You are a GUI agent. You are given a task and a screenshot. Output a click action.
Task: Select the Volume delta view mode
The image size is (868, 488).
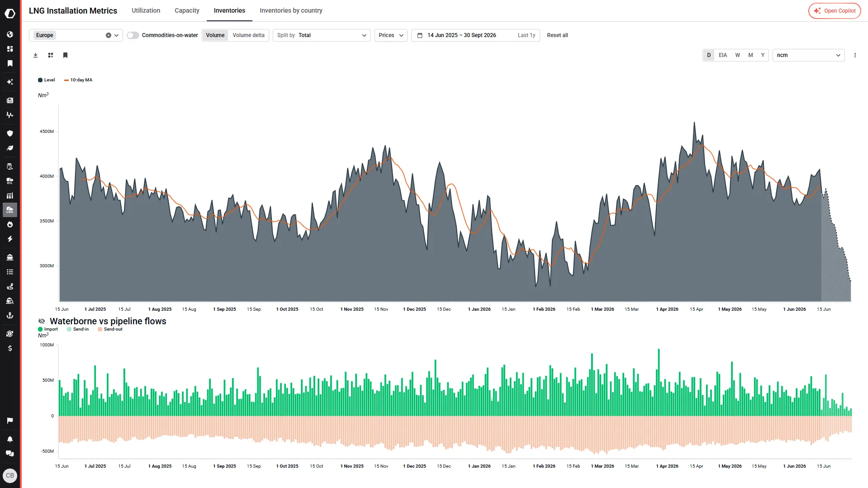248,35
